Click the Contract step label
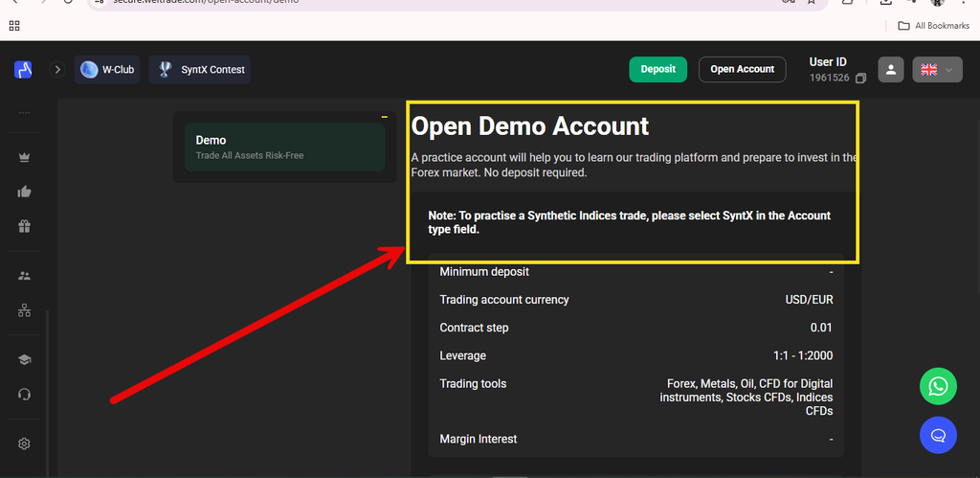Screen dimensions: 980x478 click(x=474, y=328)
